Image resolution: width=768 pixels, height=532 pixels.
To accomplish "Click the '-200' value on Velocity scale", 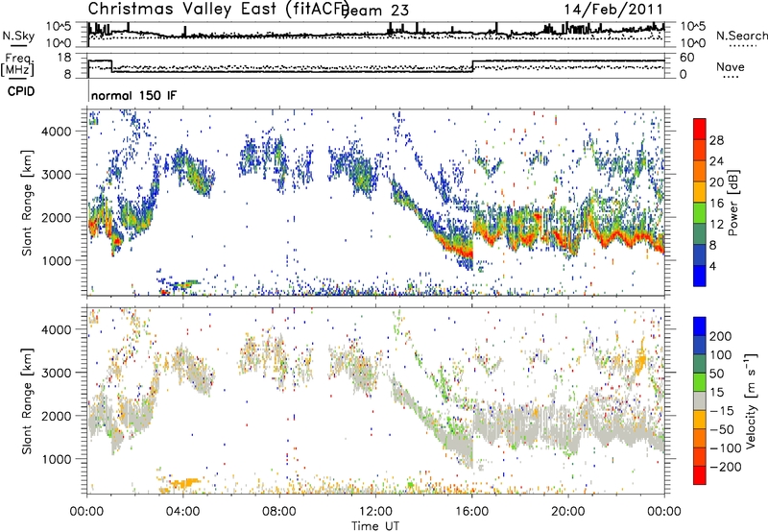I will click(726, 467).
